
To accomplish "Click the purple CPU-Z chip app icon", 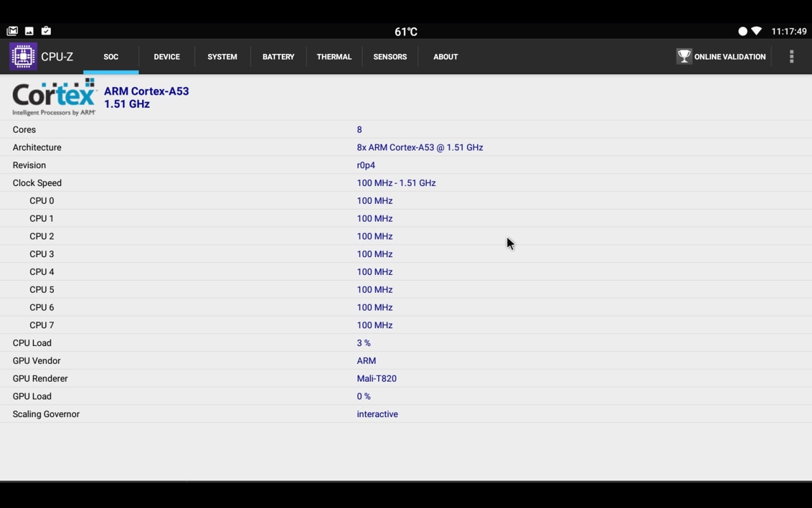I will tap(23, 57).
